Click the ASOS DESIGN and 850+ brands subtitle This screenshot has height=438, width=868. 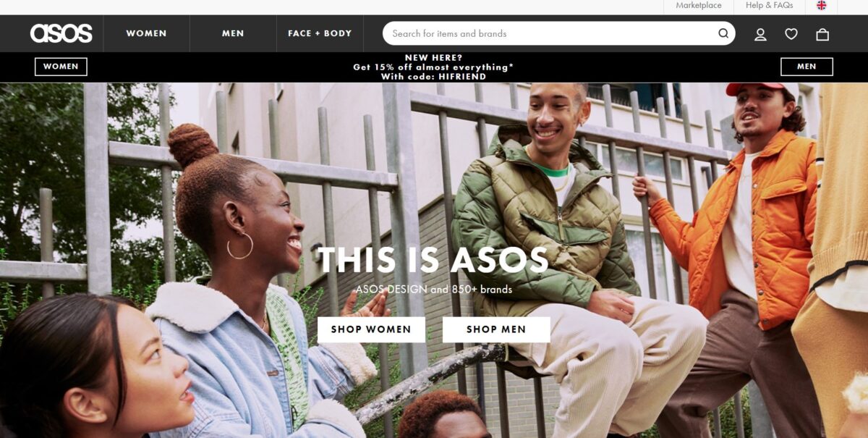tap(433, 290)
